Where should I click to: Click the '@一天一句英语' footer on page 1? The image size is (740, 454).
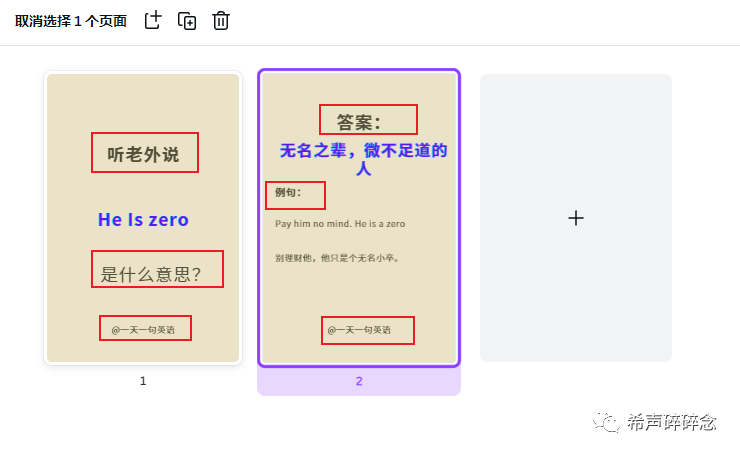tap(143, 330)
